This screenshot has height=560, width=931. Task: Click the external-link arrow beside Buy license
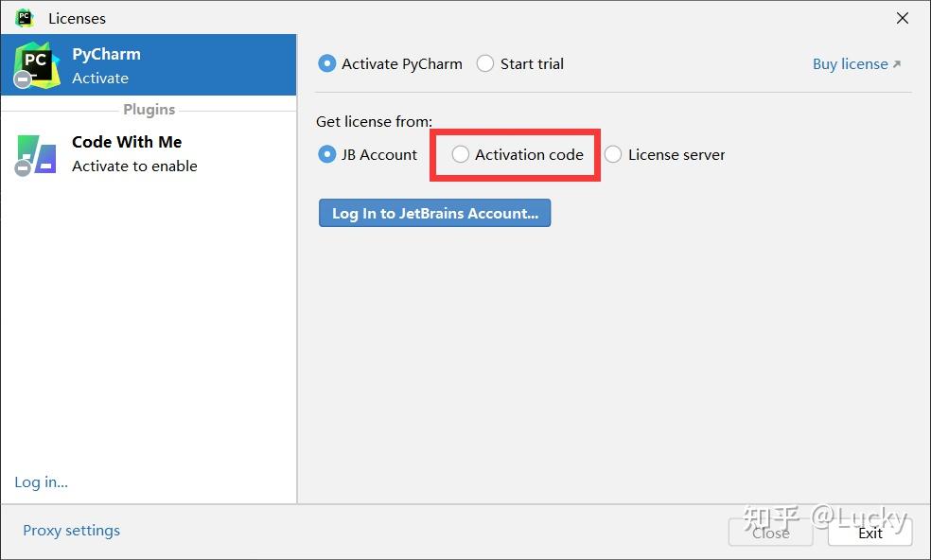897,64
